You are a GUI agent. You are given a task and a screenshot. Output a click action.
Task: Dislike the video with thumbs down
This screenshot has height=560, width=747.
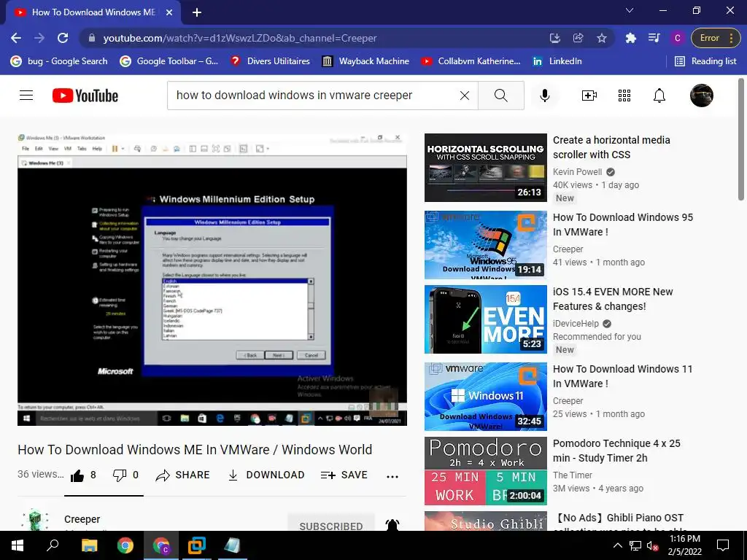click(x=125, y=475)
